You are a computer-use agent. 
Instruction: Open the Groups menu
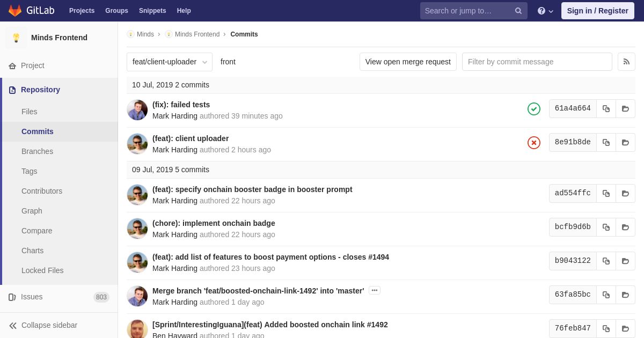pyautogui.click(x=116, y=11)
